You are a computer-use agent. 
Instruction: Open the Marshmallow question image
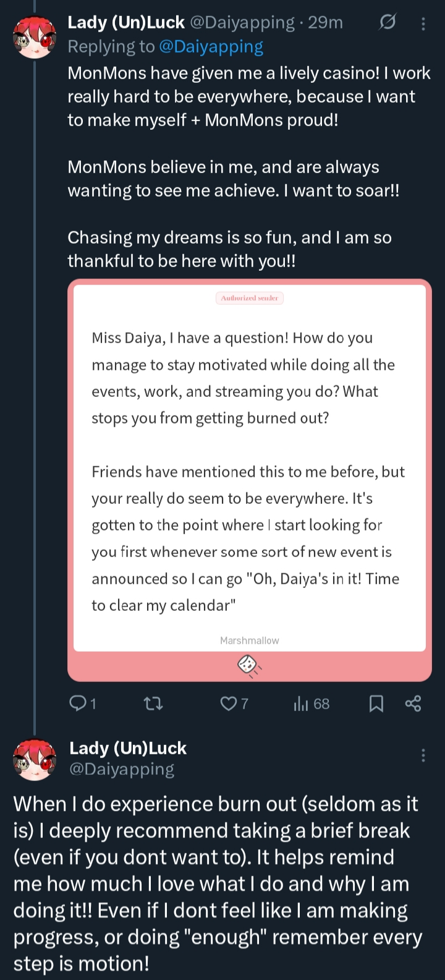tap(250, 470)
